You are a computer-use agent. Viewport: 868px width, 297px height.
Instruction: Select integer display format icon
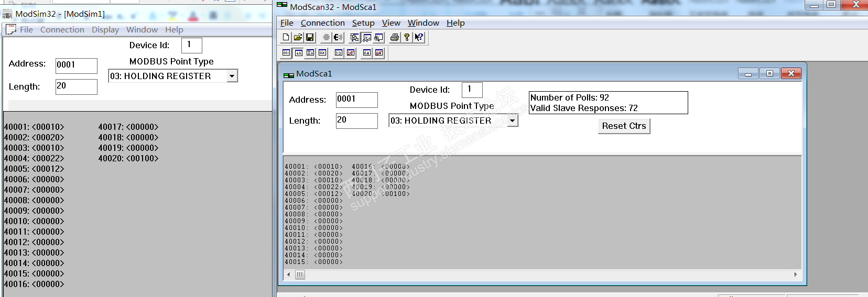pyautogui.click(x=310, y=53)
